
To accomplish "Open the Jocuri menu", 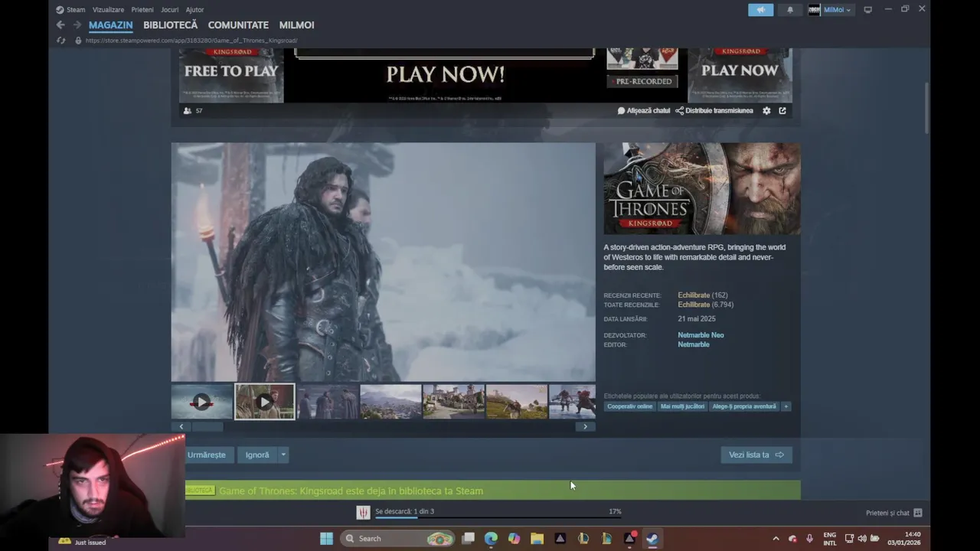I will pyautogui.click(x=169, y=10).
